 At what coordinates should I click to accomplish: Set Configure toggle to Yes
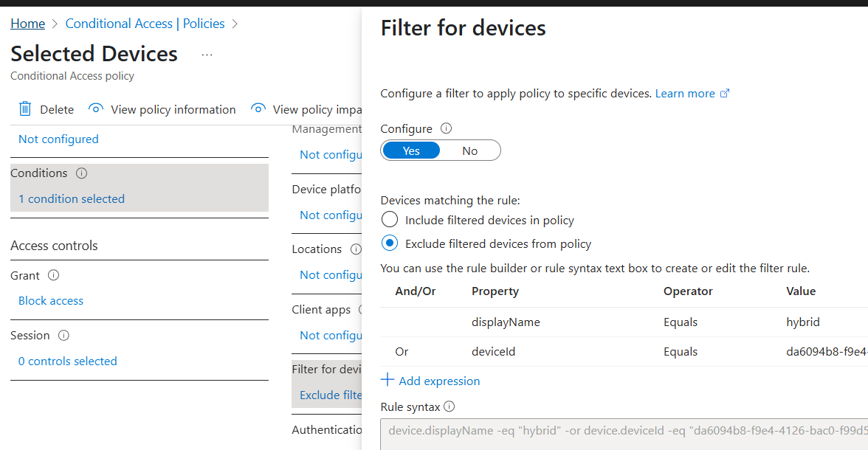(411, 150)
